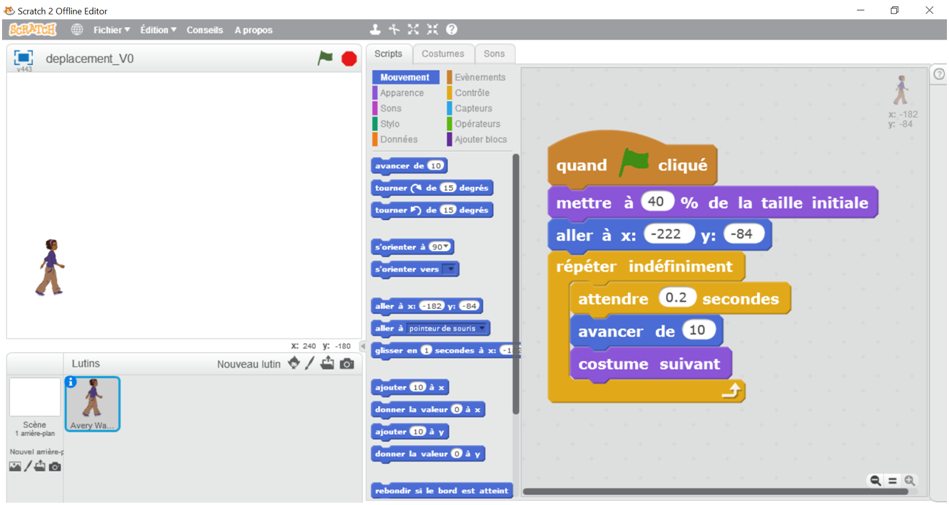Screen dimensions: 949x505
Task: Click the Conseils link
Action: [205, 30]
